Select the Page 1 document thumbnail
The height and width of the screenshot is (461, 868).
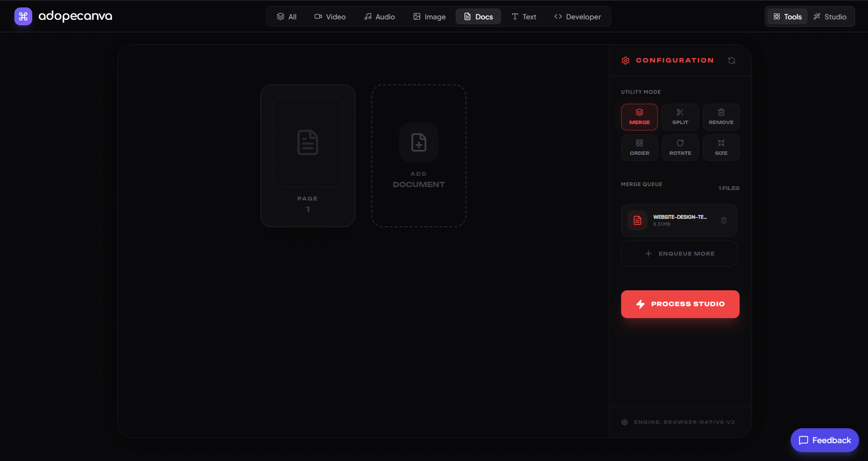[x=307, y=155]
